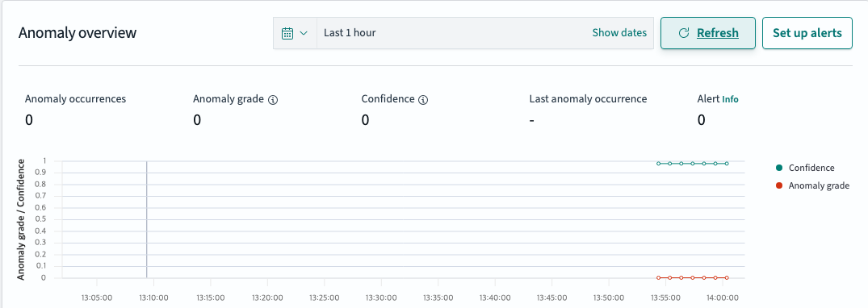Click the last Anomaly grade data point

(x=726, y=277)
